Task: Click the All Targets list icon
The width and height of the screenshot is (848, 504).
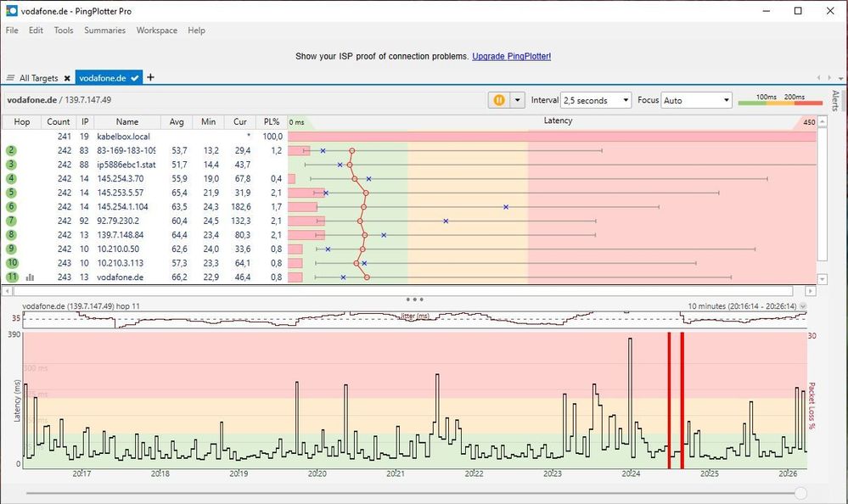Action: point(10,78)
